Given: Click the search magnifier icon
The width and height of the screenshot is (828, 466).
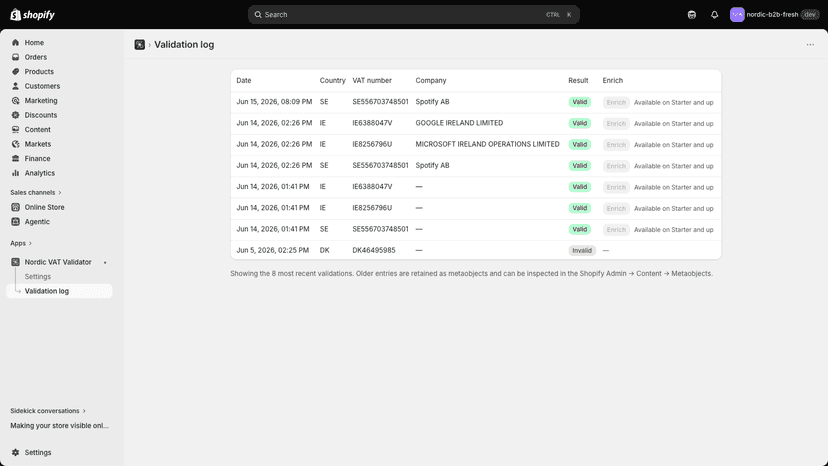Looking at the screenshot, I should coord(258,15).
